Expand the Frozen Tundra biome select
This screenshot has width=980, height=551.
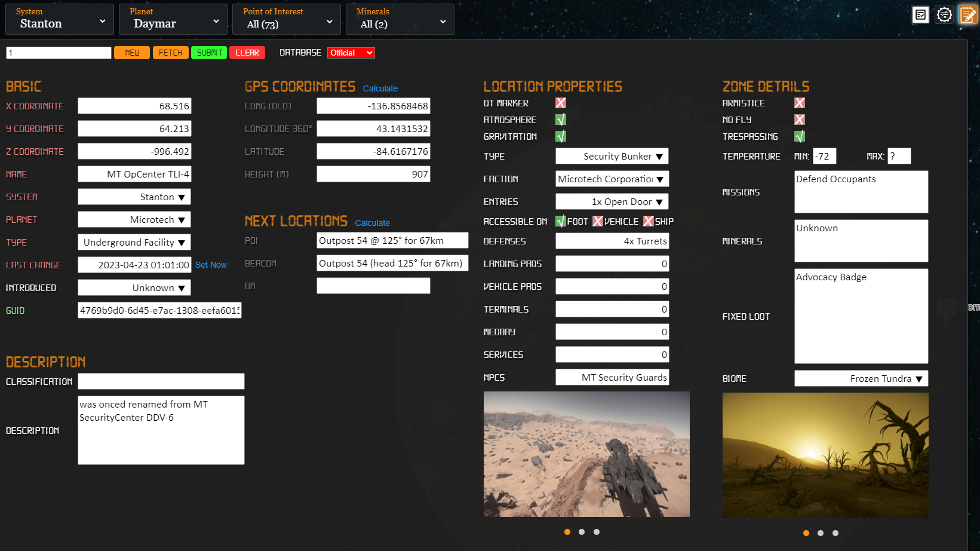pos(861,378)
